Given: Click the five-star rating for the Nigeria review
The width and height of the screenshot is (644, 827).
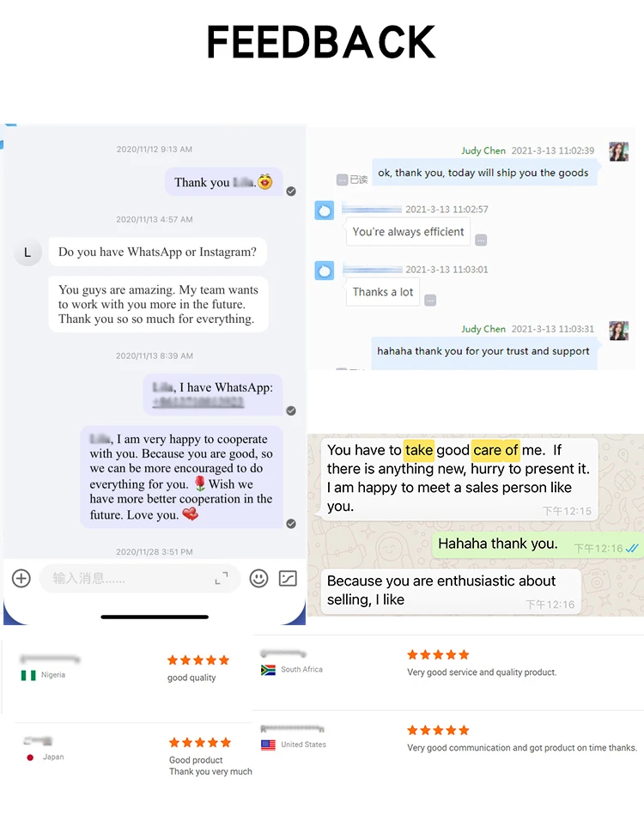Looking at the screenshot, I should point(198,660).
